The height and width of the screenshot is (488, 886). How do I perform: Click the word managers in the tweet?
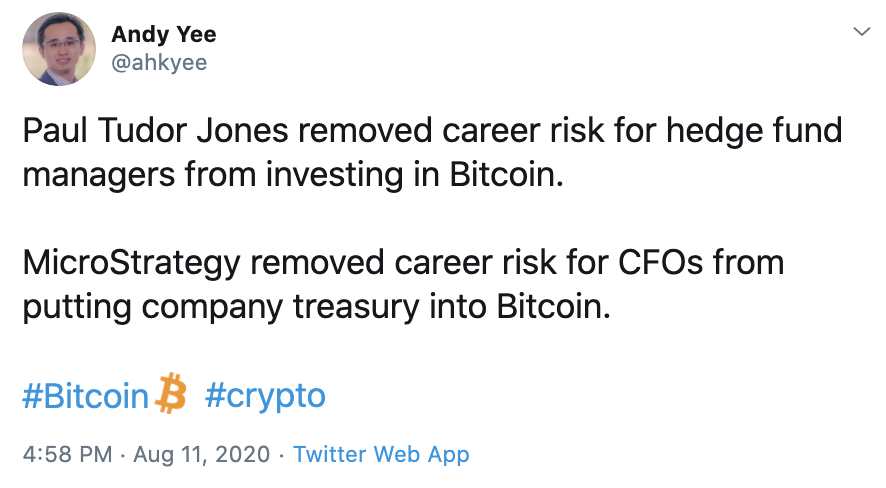coord(99,176)
